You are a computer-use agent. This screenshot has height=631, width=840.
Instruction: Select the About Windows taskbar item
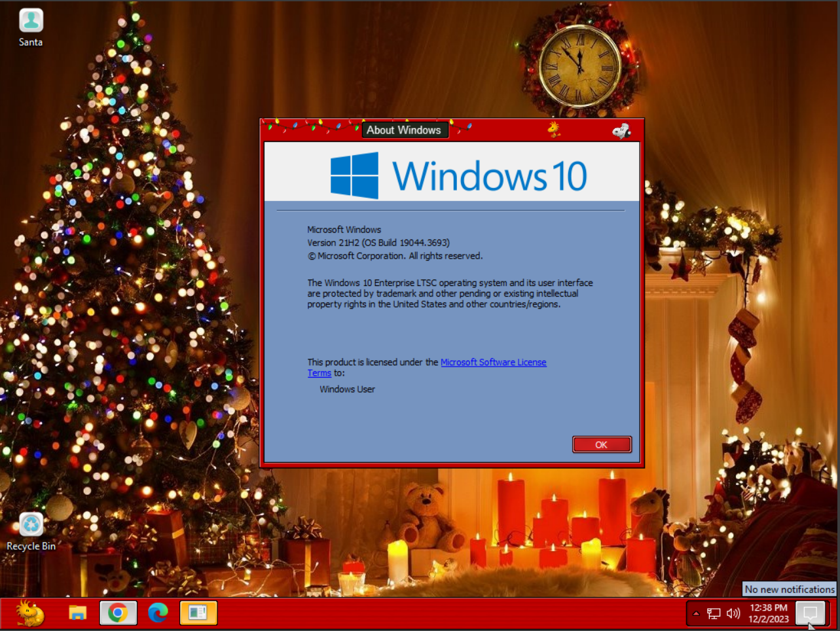click(198, 613)
